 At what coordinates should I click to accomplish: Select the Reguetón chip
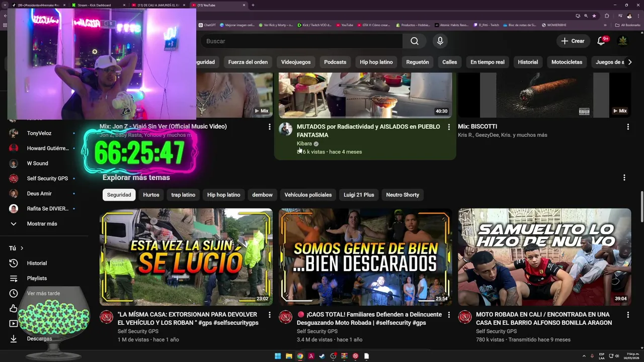click(x=417, y=62)
